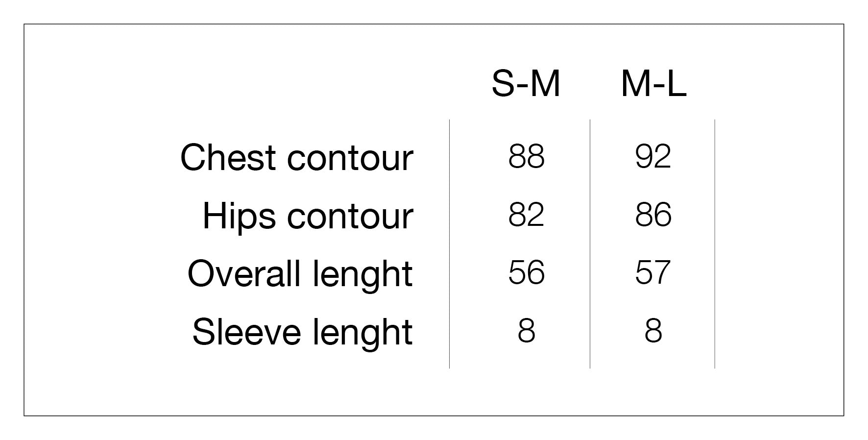The height and width of the screenshot is (440, 868).
Task: Click sleeve length 8 under S-M
Action: pyautogui.click(x=526, y=331)
